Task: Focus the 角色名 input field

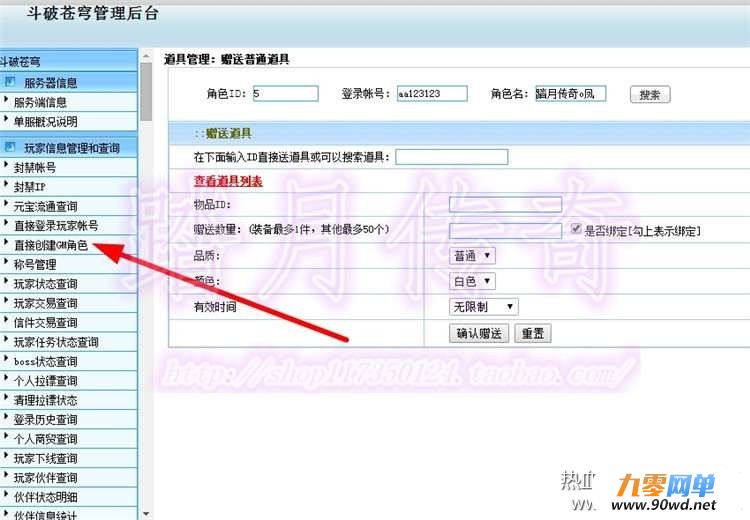Action: 570,93
